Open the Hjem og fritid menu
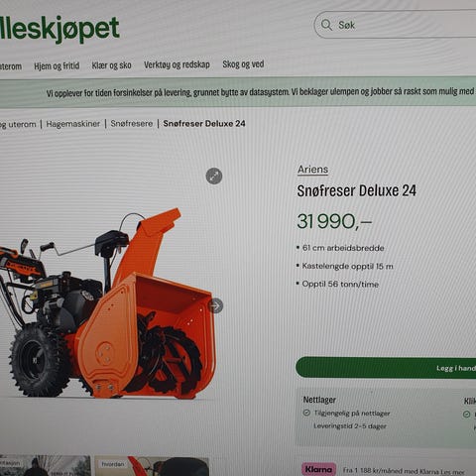This screenshot has height=476, width=476. tap(57, 65)
